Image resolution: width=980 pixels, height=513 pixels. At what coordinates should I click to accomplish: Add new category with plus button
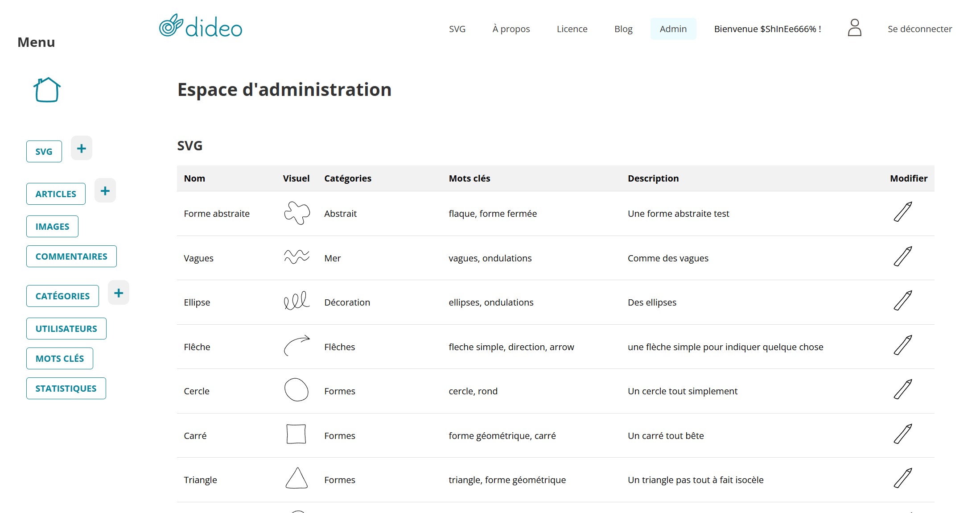tap(119, 293)
